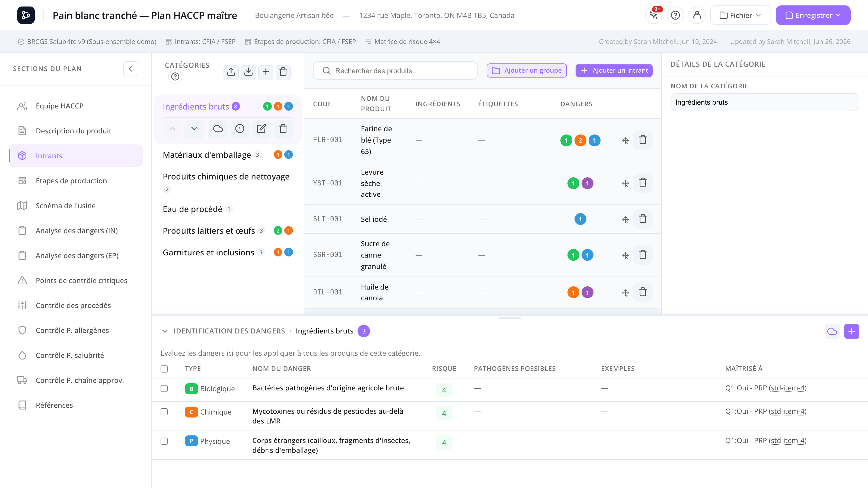
Task: Collapse Identification des dangers panel chevron
Action: tap(165, 331)
